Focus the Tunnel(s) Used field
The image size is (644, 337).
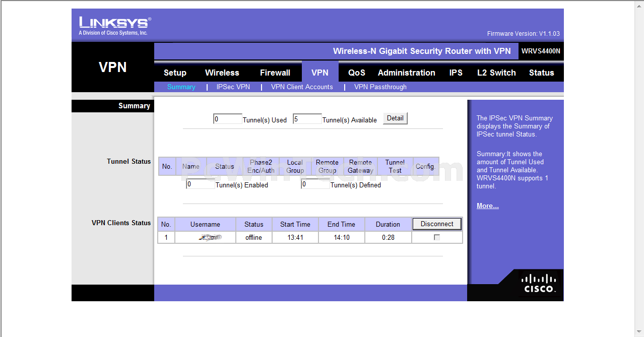(228, 119)
